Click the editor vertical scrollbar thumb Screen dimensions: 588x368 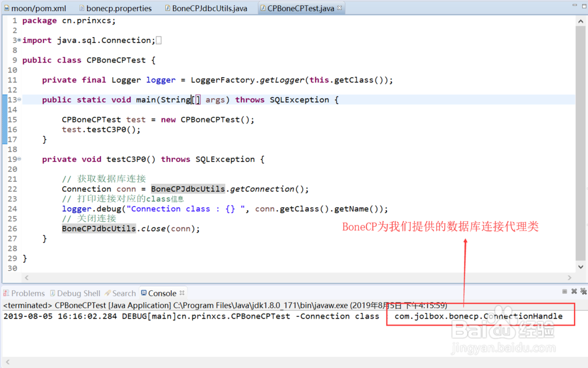pos(580,142)
